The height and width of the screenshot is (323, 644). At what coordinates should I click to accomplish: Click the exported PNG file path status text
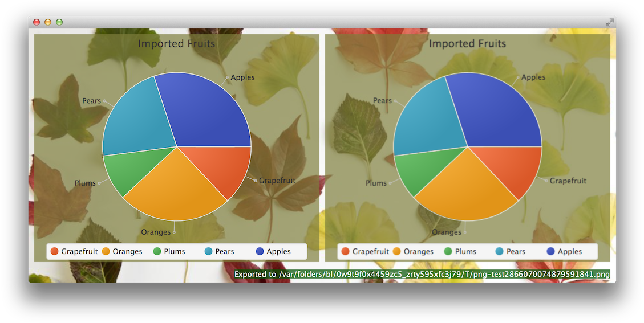(x=422, y=275)
